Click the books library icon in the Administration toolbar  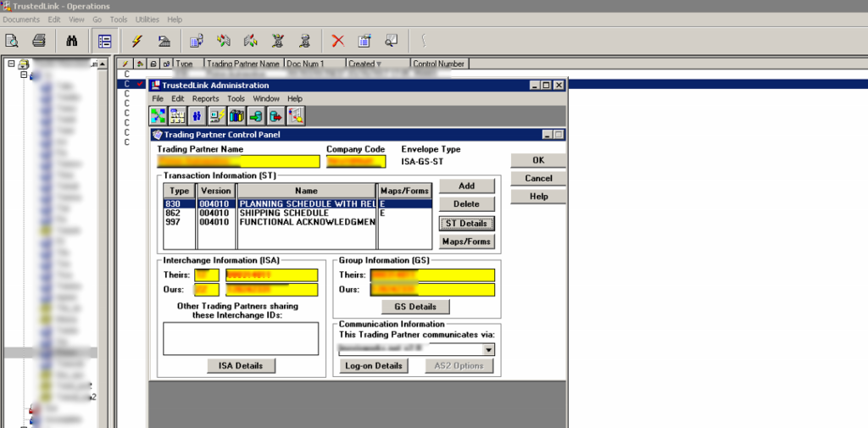(x=236, y=116)
